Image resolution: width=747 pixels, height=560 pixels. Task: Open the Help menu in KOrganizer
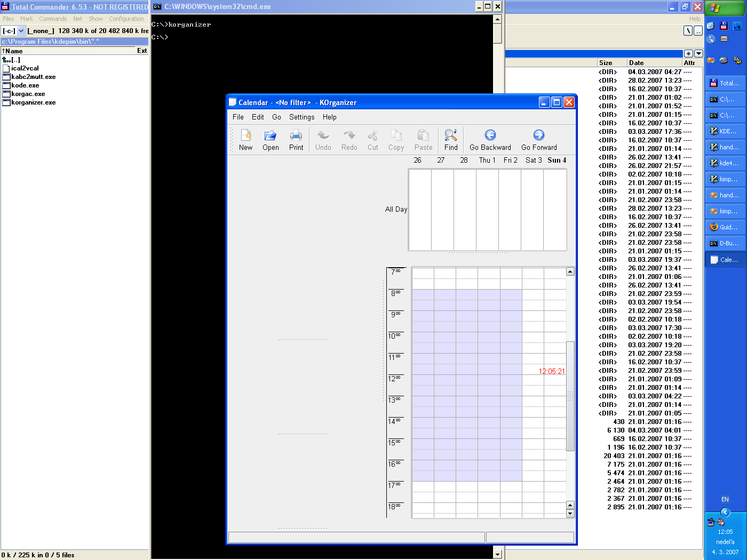[330, 117]
